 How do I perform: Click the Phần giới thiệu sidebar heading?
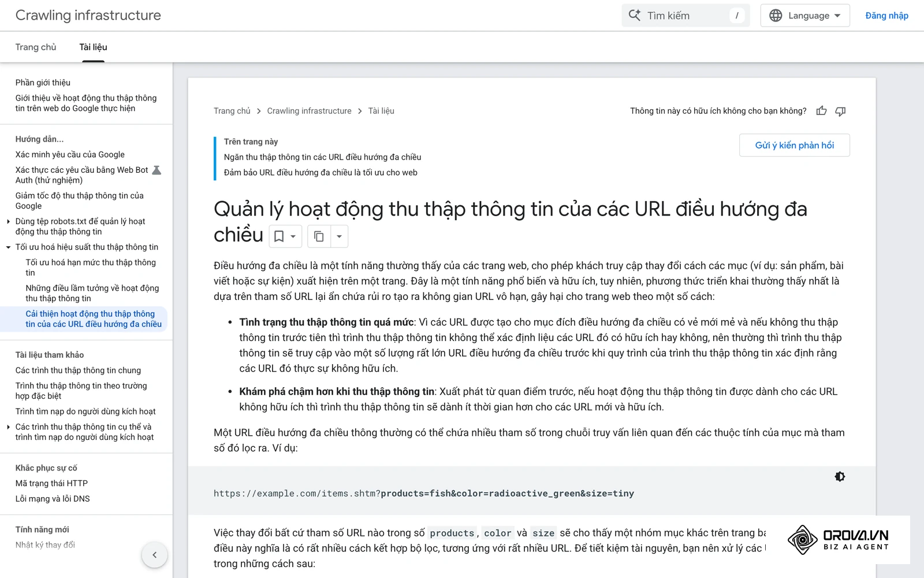pyautogui.click(x=43, y=83)
